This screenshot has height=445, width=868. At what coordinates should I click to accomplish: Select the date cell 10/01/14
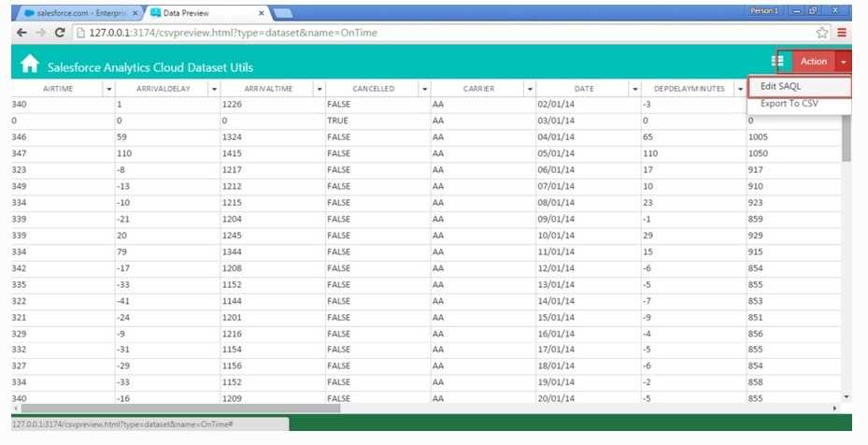point(589,236)
